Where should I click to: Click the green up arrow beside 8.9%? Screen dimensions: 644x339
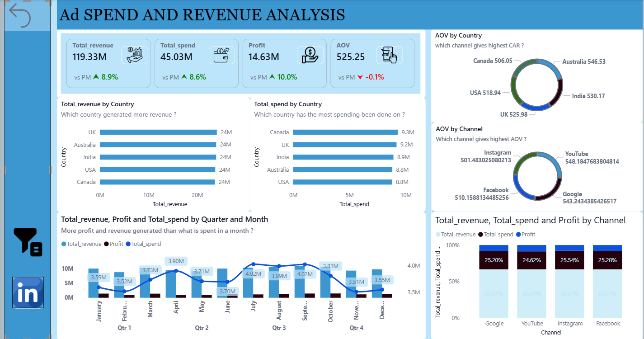tap(96, 77)
